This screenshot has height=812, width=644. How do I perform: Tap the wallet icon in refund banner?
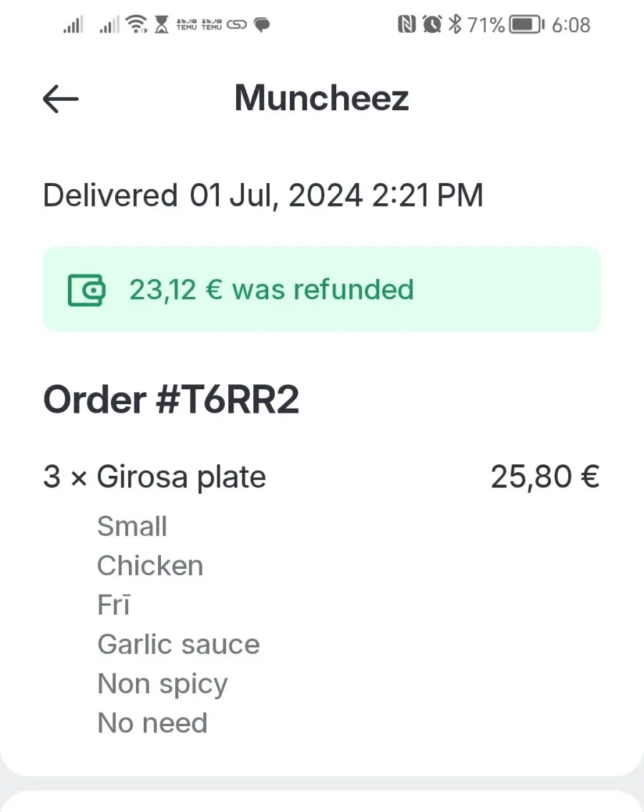click(87, 290)
